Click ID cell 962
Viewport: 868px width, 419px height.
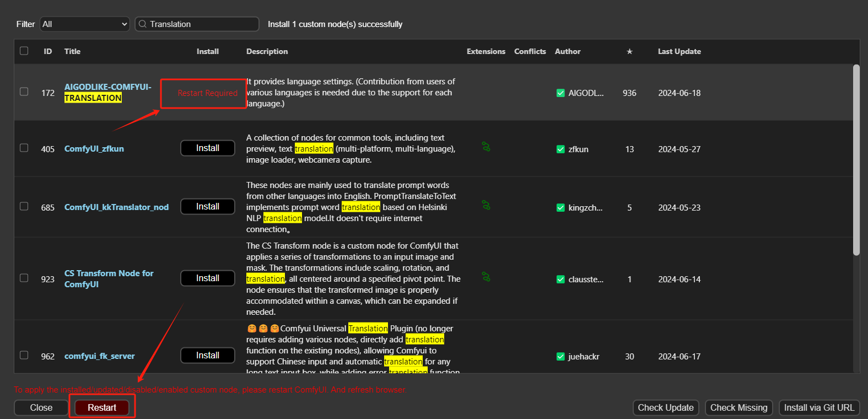(x=48, y=357)
